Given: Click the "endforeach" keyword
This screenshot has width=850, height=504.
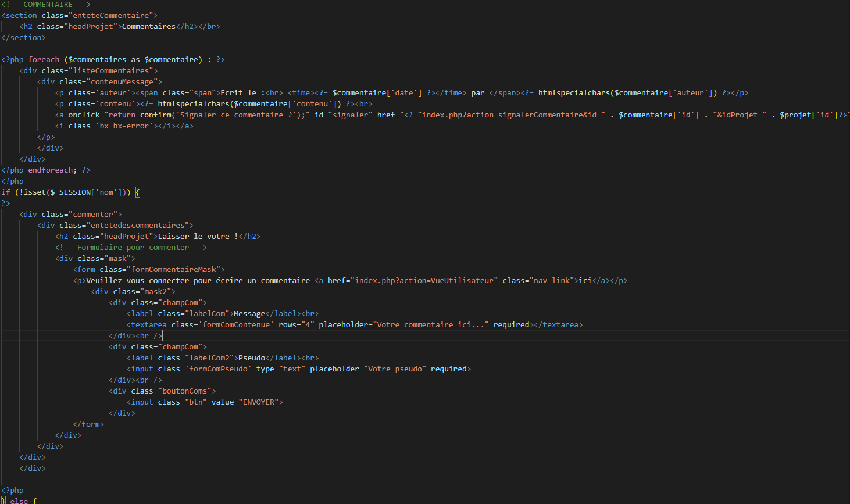Looking at the screenshot, I should click(x=51, y=170).
